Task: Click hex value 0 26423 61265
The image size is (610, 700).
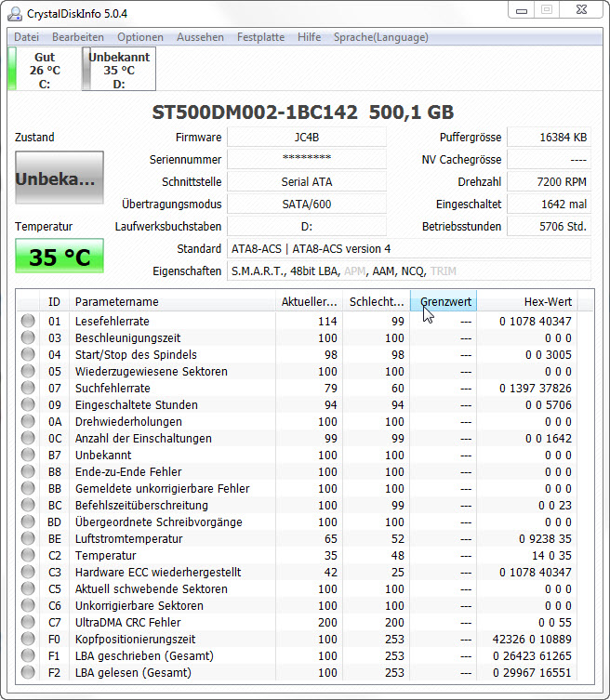Action: [x=532, y=655]
